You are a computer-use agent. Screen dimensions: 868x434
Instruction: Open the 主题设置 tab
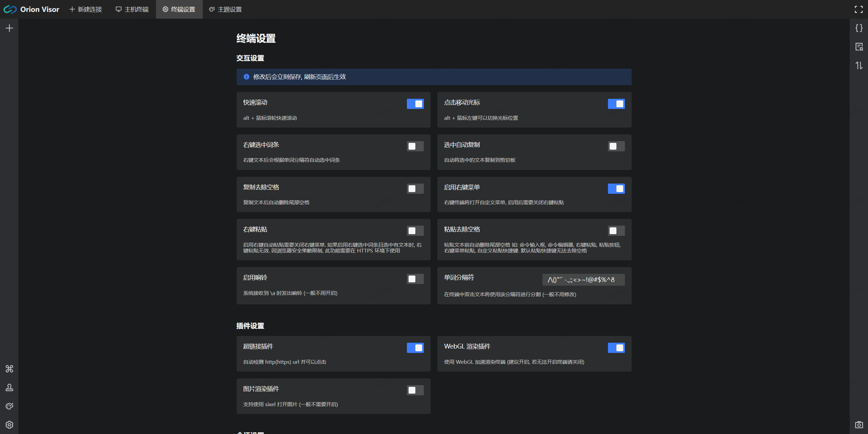pyautogui.click(x=225, y=10)
